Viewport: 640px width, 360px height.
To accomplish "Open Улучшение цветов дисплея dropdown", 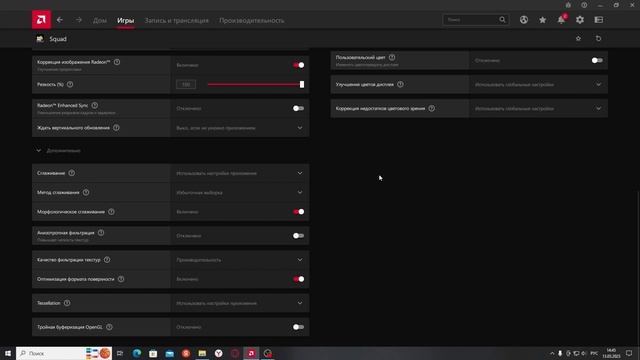I will click(x=538, y=84).
